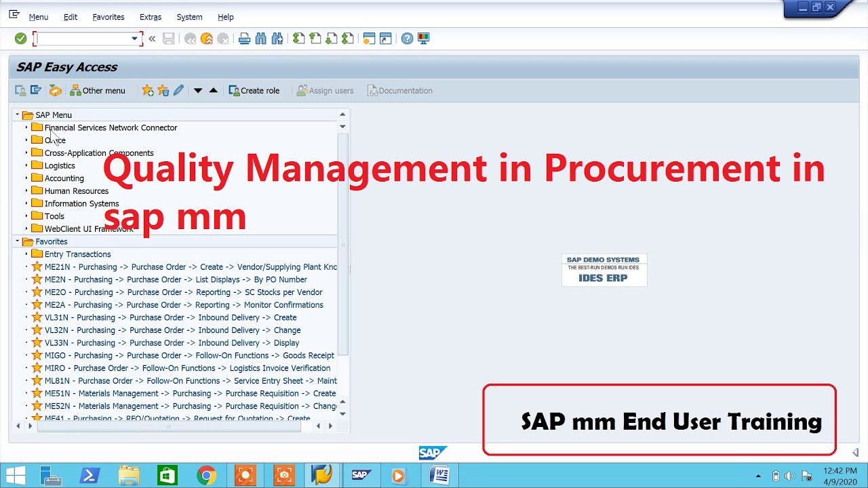Expand the Entry Transactions folder
The width and height of the screenshot is (868, 488).
(26, 254)
